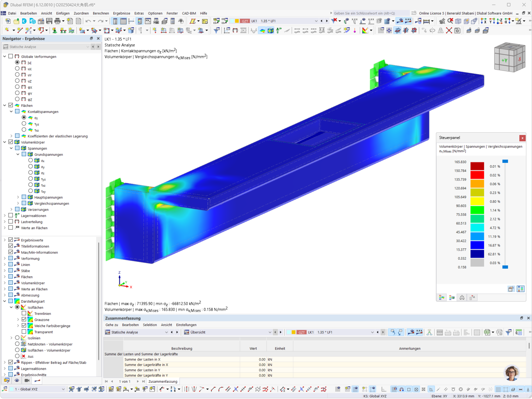The width and height of the screenshot is (532, 399).
Task: Click the keyword search input field
Action: click(371, 13)
